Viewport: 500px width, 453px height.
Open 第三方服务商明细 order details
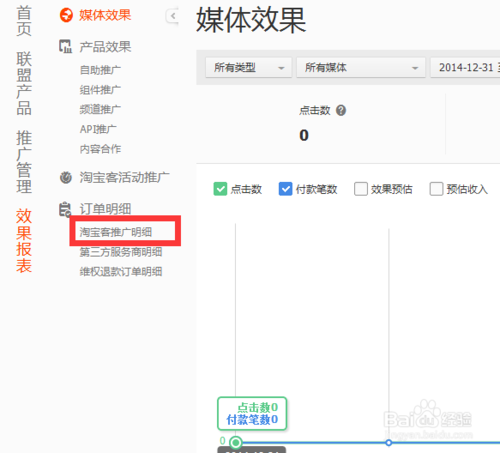tap(121, 252)
